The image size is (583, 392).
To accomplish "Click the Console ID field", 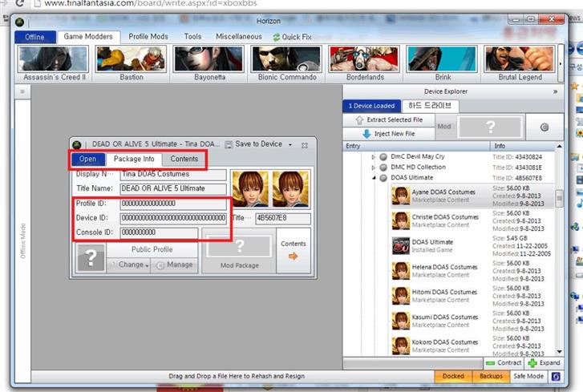I will pos(159,232).
